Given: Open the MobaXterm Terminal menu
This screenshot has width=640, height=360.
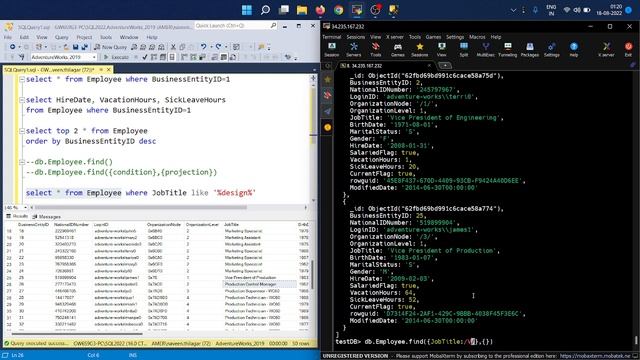Looking at the screenshot, I should [x=331, y=37].
